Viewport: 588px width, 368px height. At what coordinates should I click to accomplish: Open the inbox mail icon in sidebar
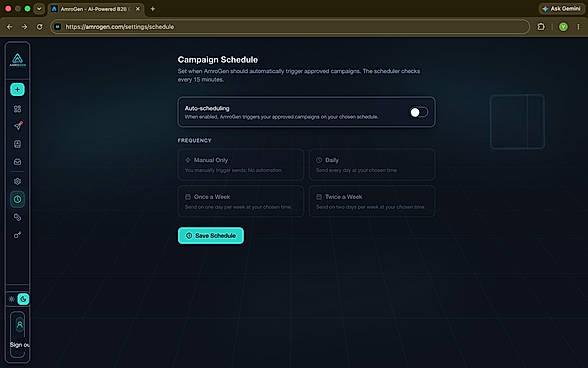pos(17,162)
